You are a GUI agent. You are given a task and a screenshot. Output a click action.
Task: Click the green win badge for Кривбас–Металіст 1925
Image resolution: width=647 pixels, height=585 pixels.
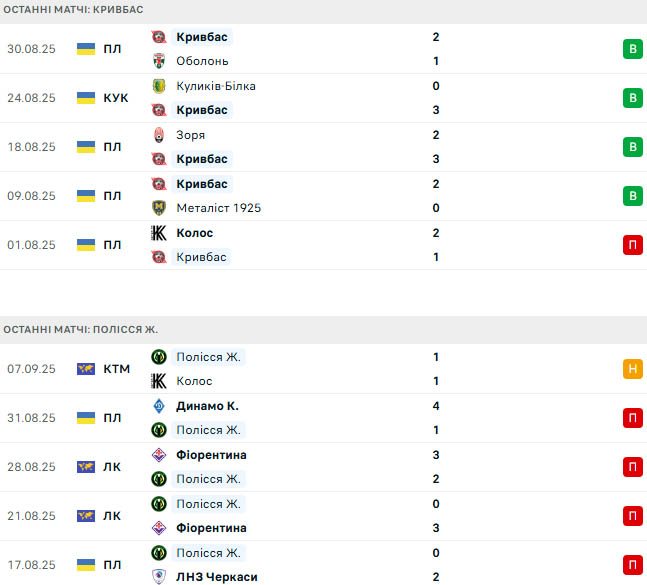pyautogui.click(x=632, y=196)
